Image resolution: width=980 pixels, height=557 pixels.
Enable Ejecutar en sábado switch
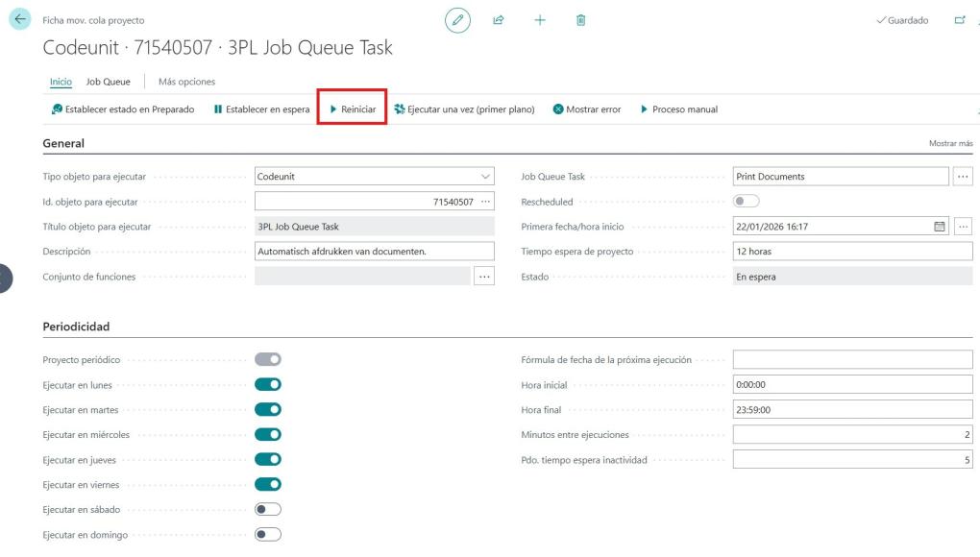[267, 510]
